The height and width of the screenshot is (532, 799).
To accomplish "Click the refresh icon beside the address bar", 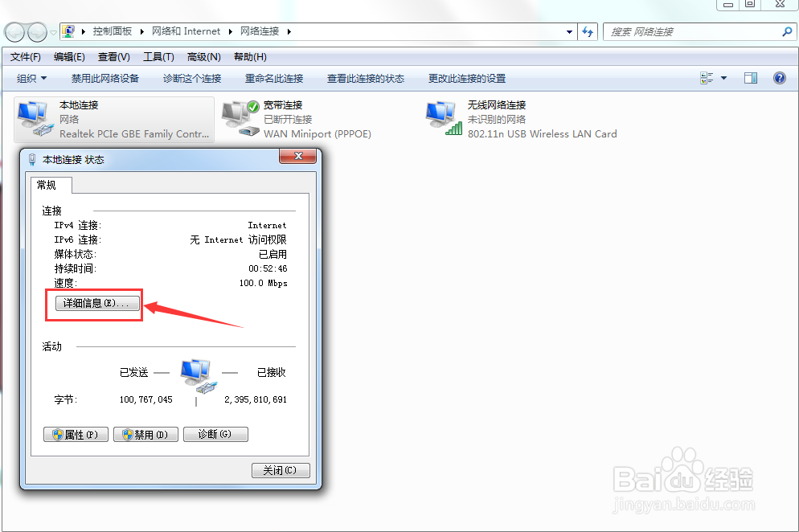I will (588, 31).
